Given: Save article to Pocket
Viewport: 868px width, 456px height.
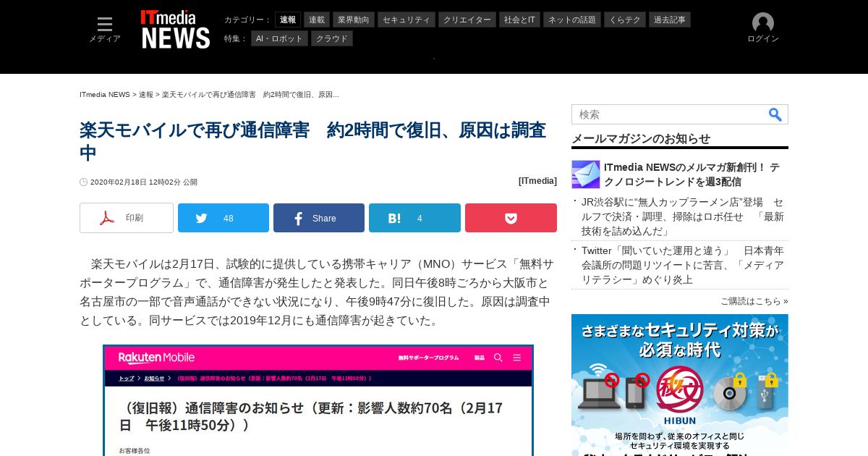Looking at the screenshot, I should pos(511,218).
